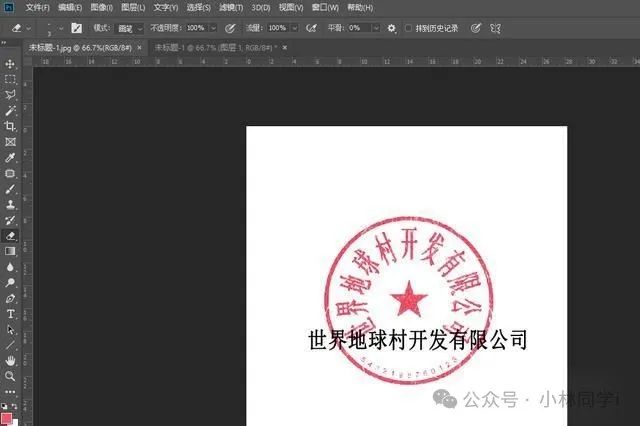Close the 未标题-1.jpg document tab
Viewport: 640px width, 426px height.
coord(140,48)
